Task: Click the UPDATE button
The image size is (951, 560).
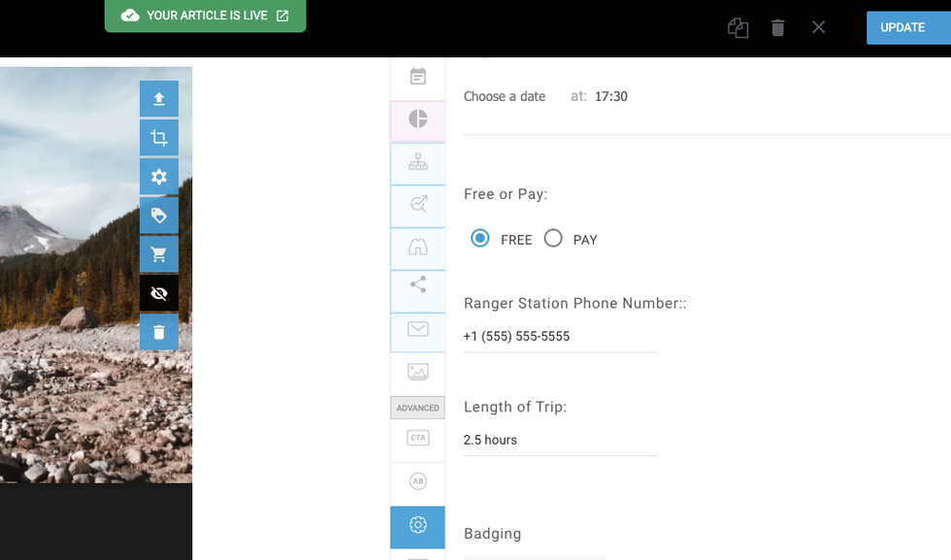Action: click(x=902, y=28)
